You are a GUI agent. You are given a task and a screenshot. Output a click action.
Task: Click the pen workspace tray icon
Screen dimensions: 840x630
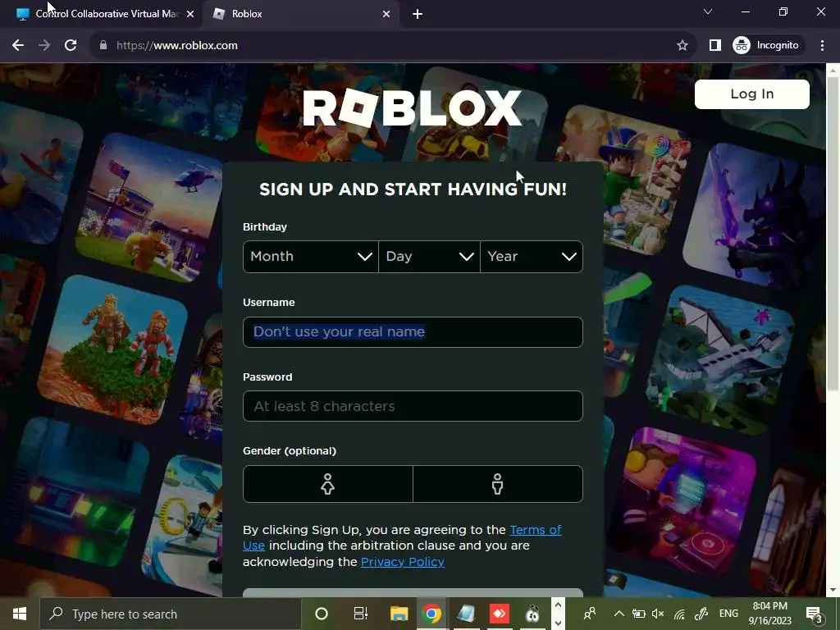(701, 614)
